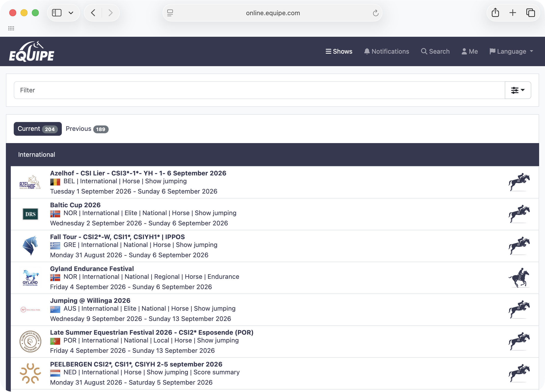Click the Norway flag in Baltic Cup row
Screen dimensions: 545x392
point(55,214)
